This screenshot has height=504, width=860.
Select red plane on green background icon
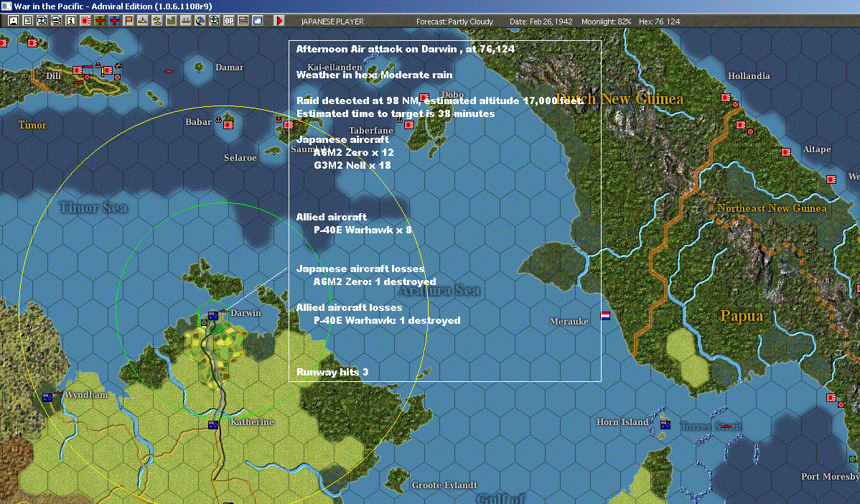point(100,21)
